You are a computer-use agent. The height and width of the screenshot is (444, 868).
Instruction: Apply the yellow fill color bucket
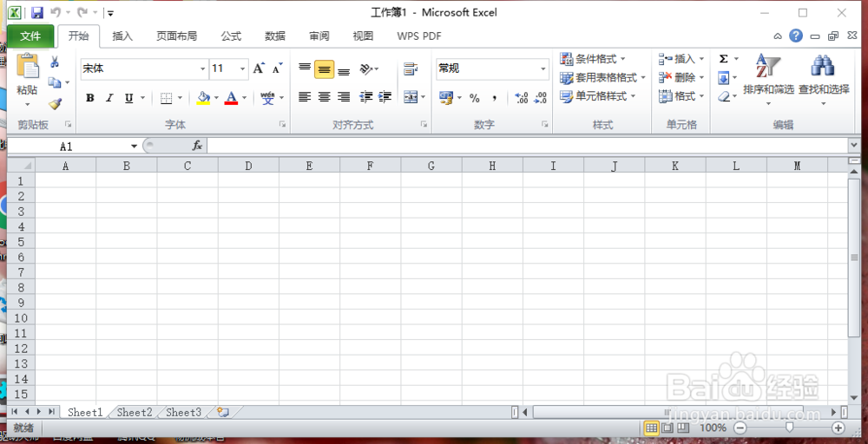204,98
